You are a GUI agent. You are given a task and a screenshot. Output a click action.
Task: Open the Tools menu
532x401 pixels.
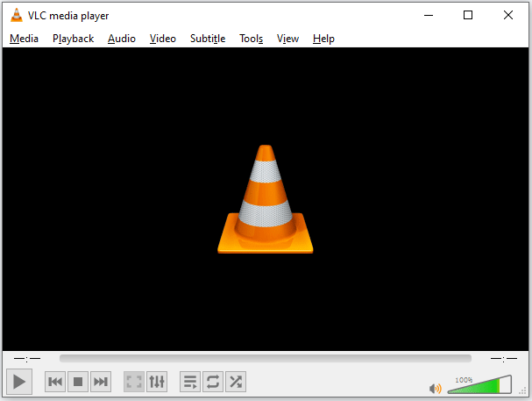pos(251,39)
